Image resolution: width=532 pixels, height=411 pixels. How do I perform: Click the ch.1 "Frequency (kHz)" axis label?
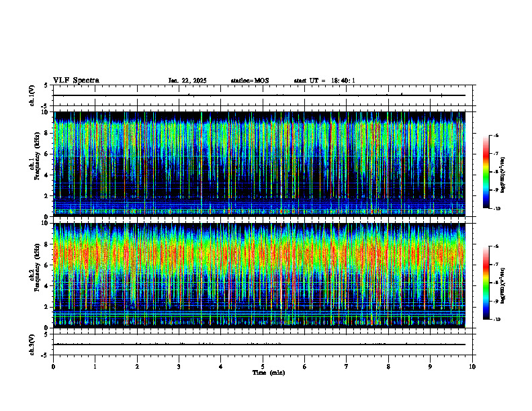(x=37, y=156)
